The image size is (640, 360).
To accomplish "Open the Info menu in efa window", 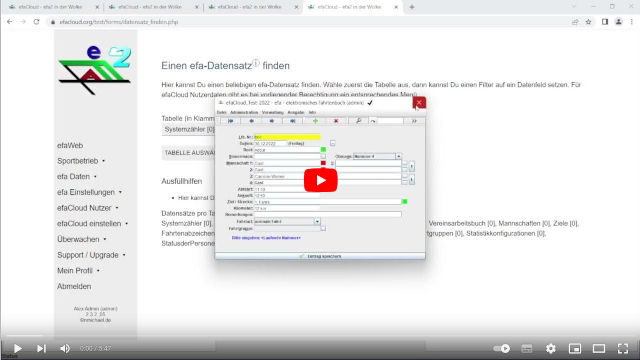I will click(312, 112).
